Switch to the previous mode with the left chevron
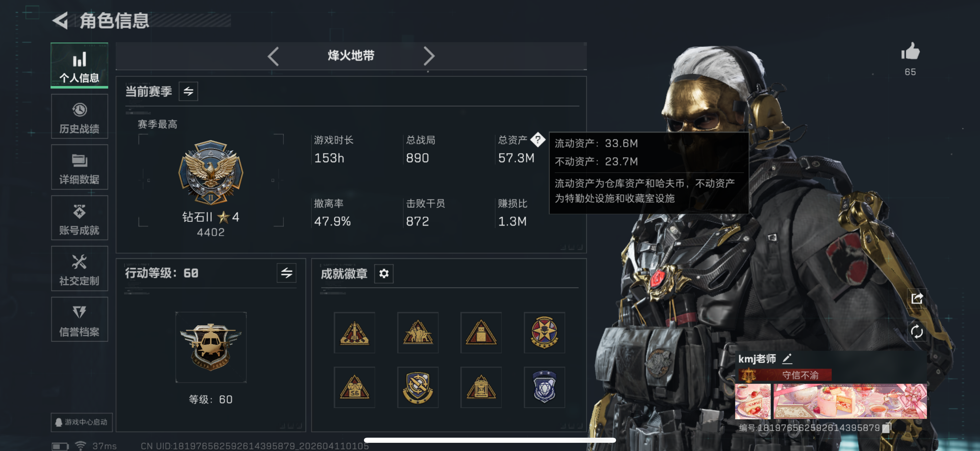The height and width of the screenshot is (451, 980). [x=273, y=56]
